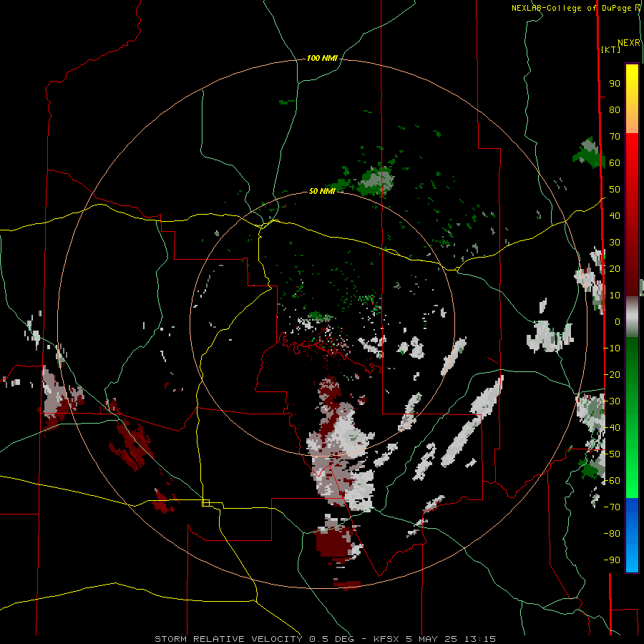Select the -90 scale label

612,560
